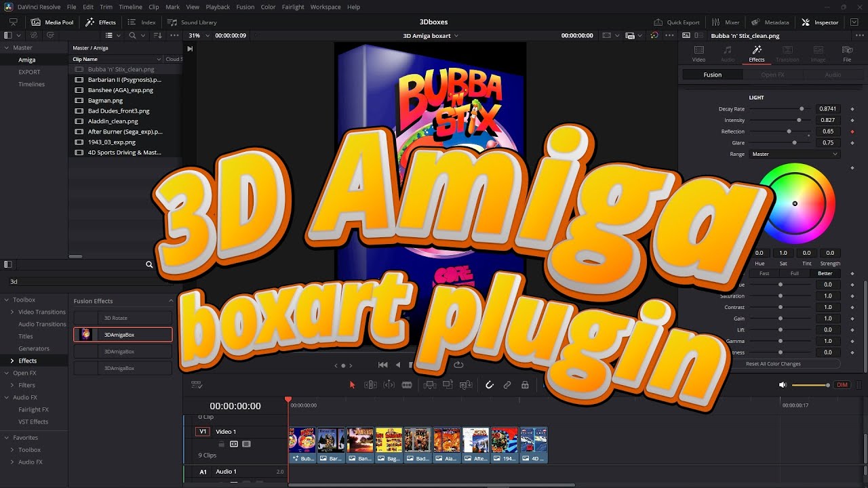Screen dimensions: 868x488
Task: Collapse the Master bin tree
Action: pos(6,47)
